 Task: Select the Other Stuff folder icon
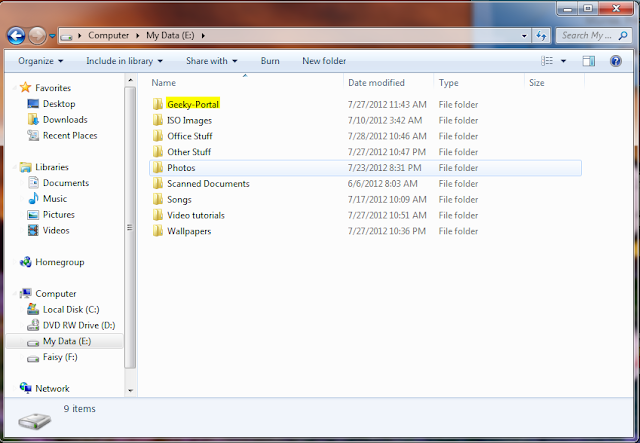pyautogui.click(x=158, y=151)
